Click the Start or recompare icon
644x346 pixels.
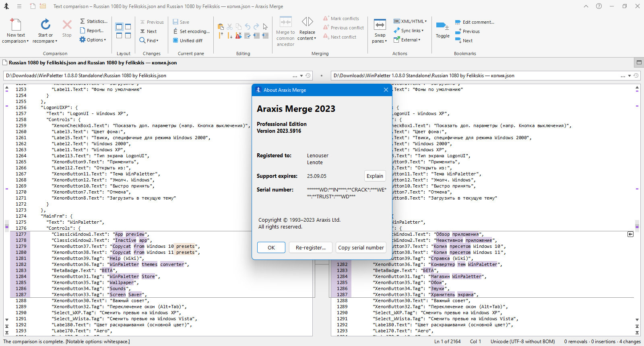(45, 25)
